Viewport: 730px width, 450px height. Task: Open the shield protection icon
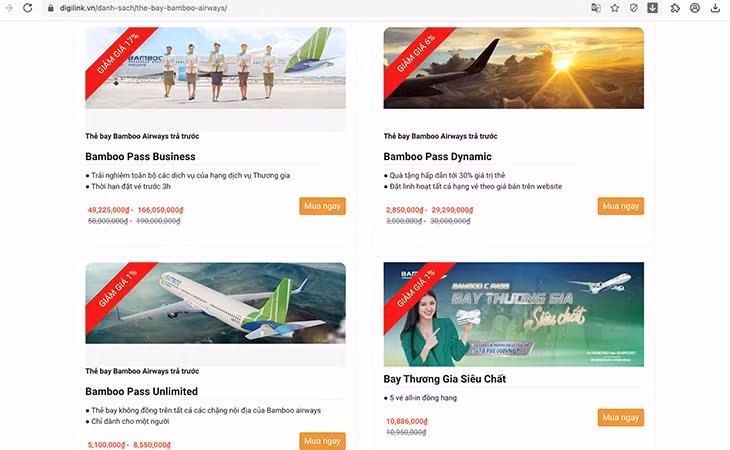634,7
